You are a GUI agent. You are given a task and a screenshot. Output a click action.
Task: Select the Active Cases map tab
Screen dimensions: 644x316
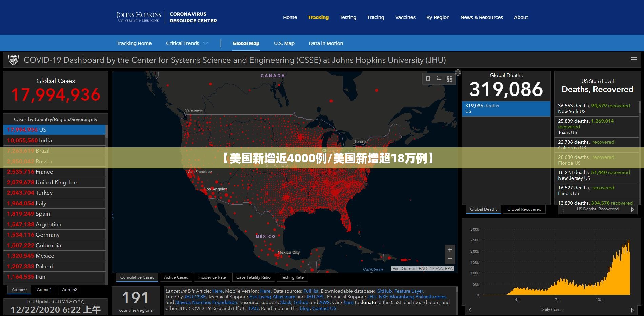(x=176, y=277)
